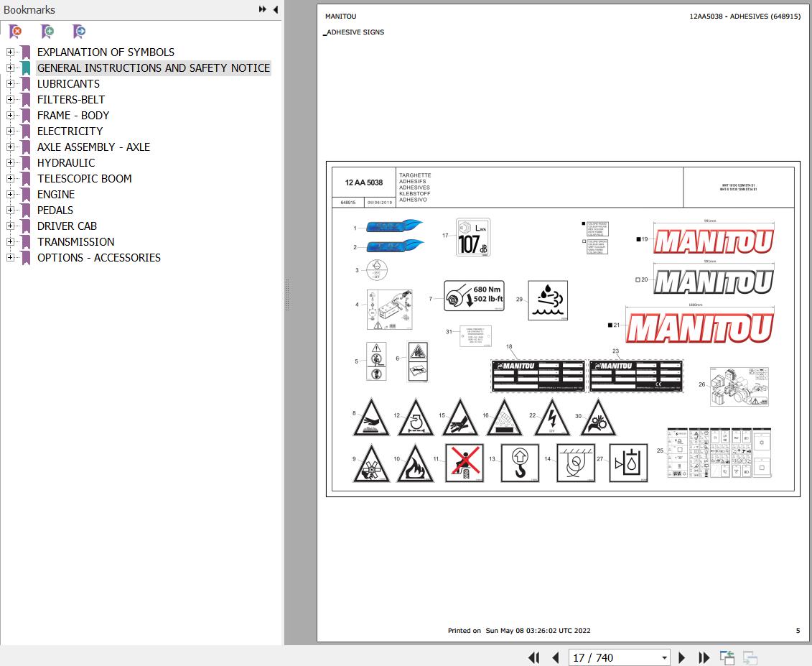Viewport: 812px width, 666px height.
Task: Click the 680 Nm torque sticker
Action: point(474,295)
